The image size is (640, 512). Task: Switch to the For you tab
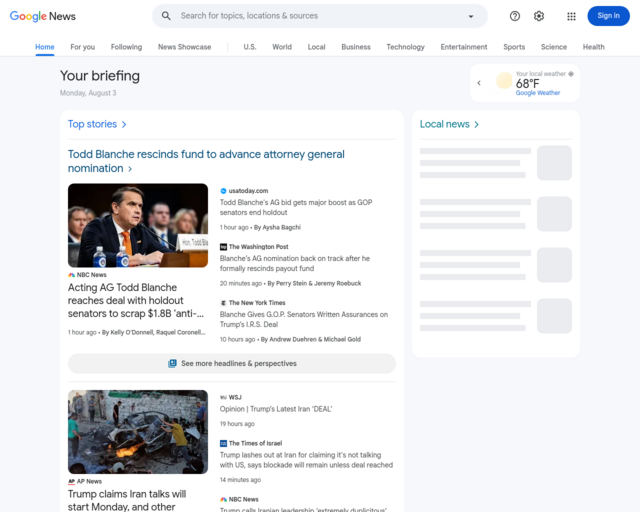(x=82, y=47)
